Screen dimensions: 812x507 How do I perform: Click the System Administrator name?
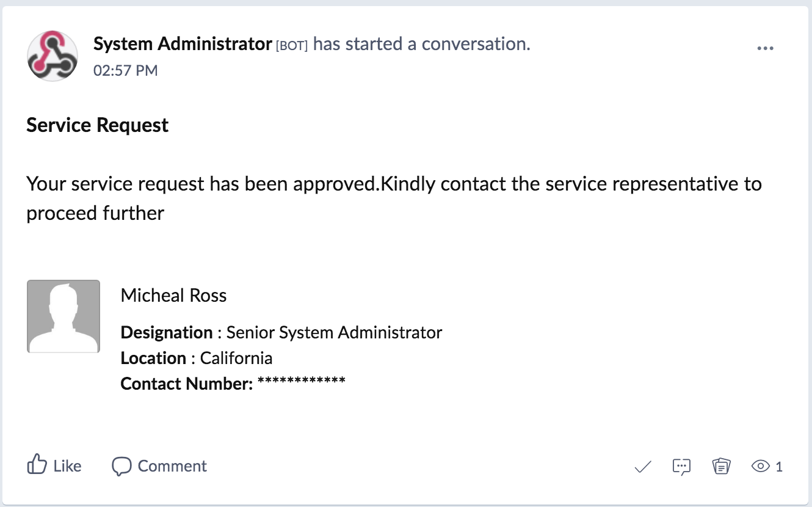[183, 44]
